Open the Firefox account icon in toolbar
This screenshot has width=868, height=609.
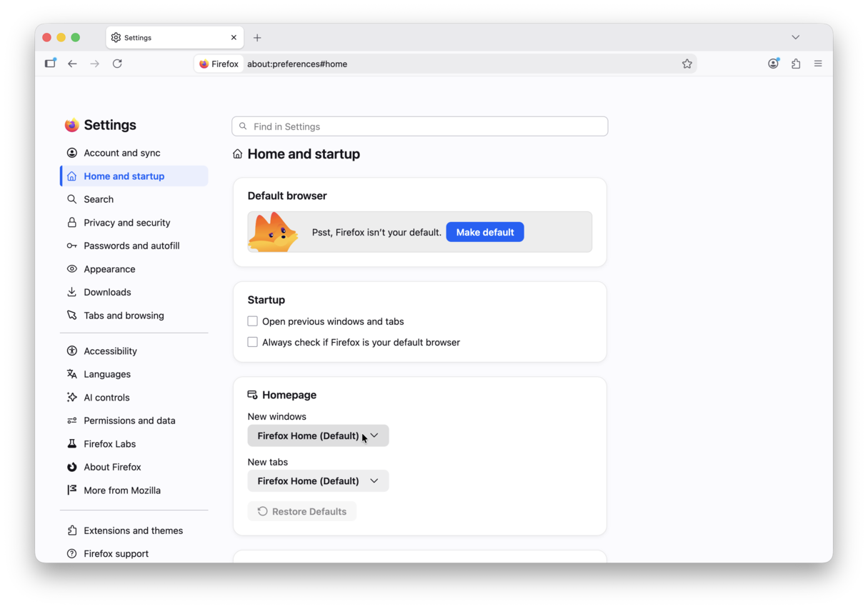(x=773, y=64)
